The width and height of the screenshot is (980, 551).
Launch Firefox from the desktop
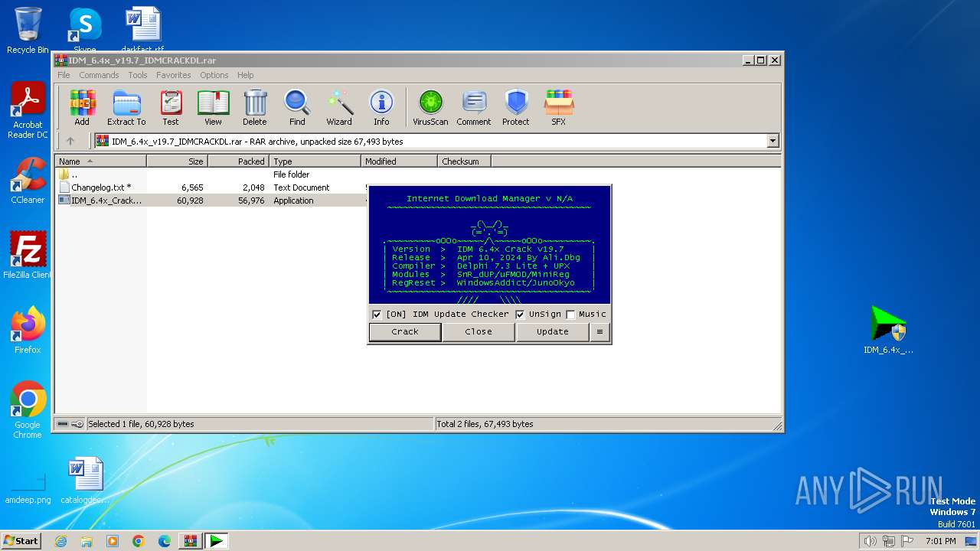point(28,331)
